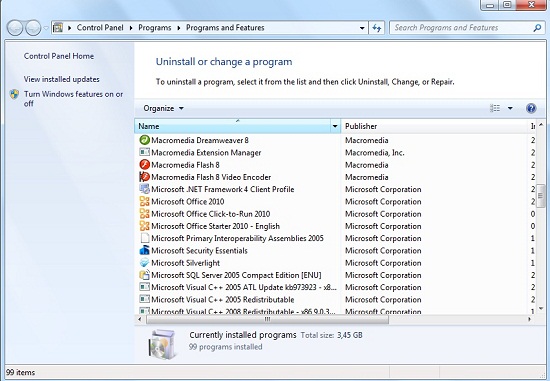
Task: Click the Visual C++ 2005 Redistributable icon
Action: pos(145,299)
